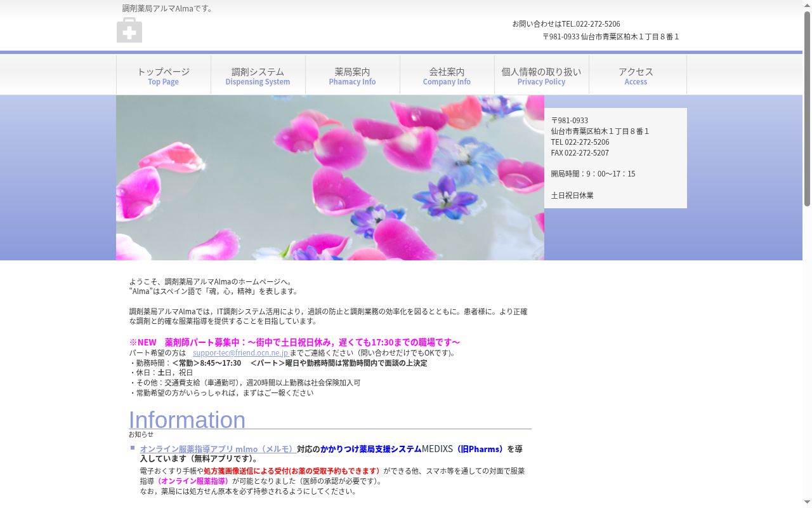
Task: Click the 開局時間：9：00～17：15 text
Action: 593,174
